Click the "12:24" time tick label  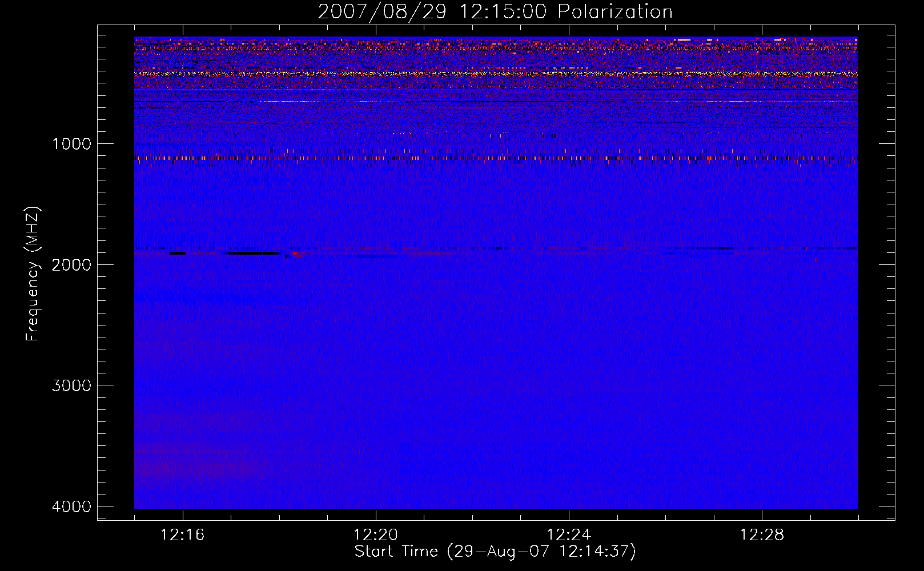point(569,534)
